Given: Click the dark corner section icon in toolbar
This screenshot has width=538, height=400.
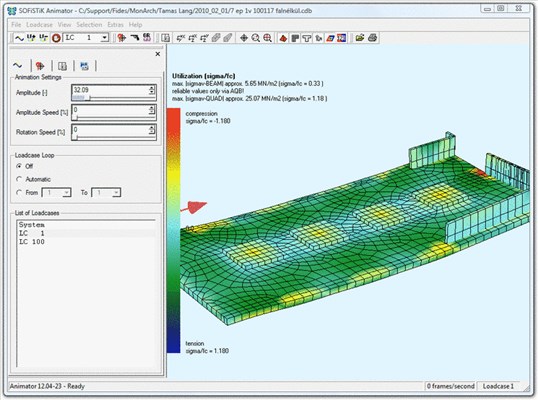Looking at the screenshot, I should click(295, 38).
